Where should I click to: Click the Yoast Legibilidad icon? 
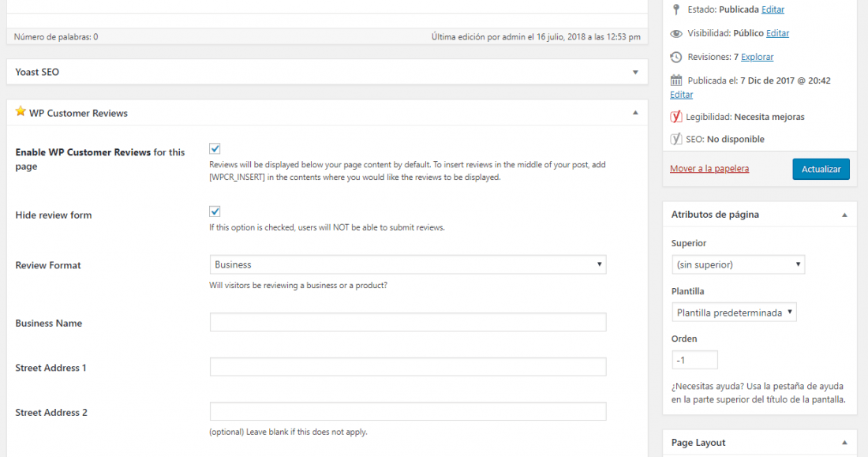(676, 117)
